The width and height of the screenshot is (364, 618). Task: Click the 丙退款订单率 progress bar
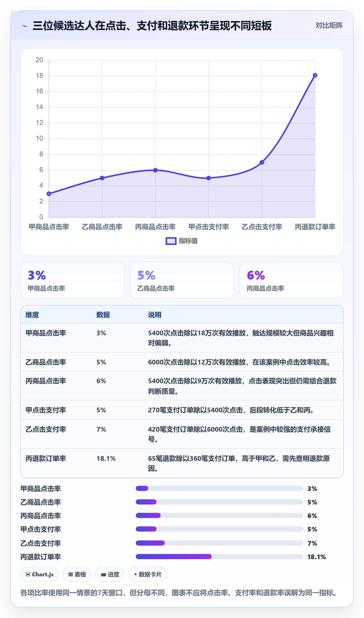(219, 557)
